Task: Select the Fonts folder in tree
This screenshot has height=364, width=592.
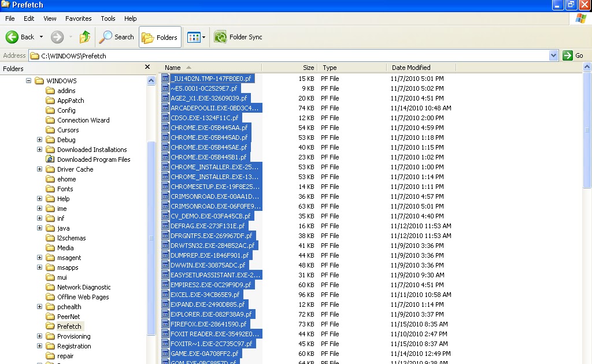Action: 65,188
